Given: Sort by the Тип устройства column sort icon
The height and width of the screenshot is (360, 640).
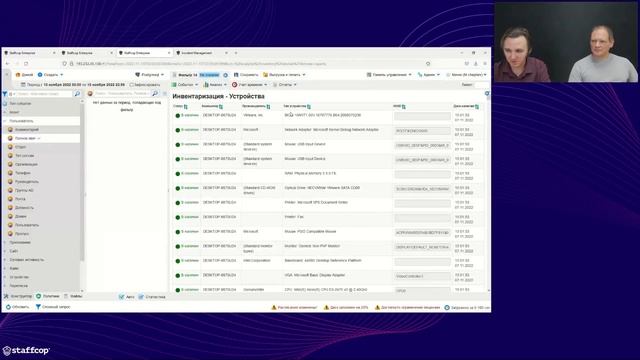Looking at the screenshot, I should (x=309, y=107).
